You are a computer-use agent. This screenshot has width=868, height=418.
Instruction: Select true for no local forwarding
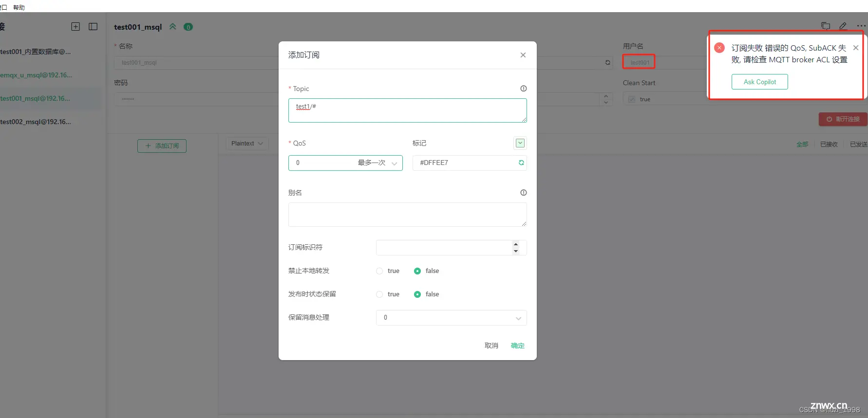tap(379, 271)
